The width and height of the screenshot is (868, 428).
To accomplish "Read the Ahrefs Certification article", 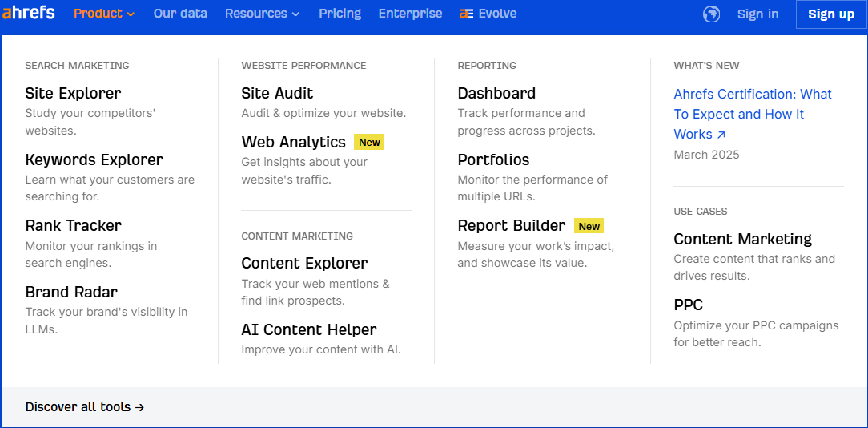I will (753, 114).
